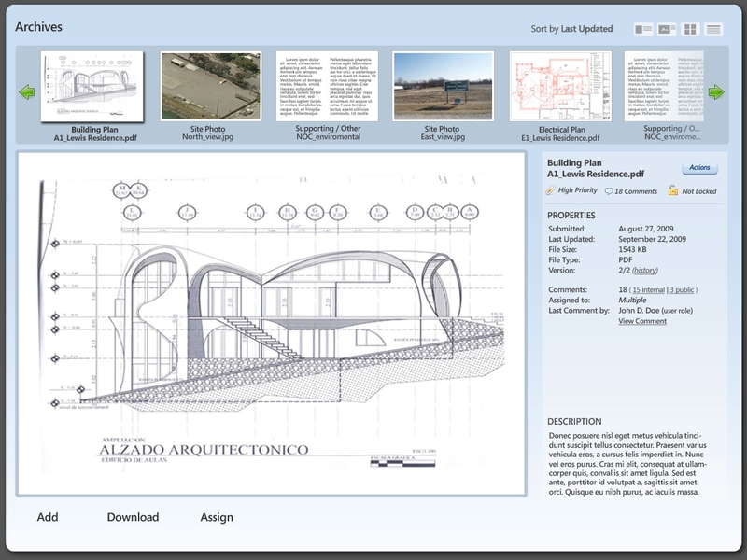The image size is (747, 560).
Task: Switch to the grid view icon
Action: (690, 30)
